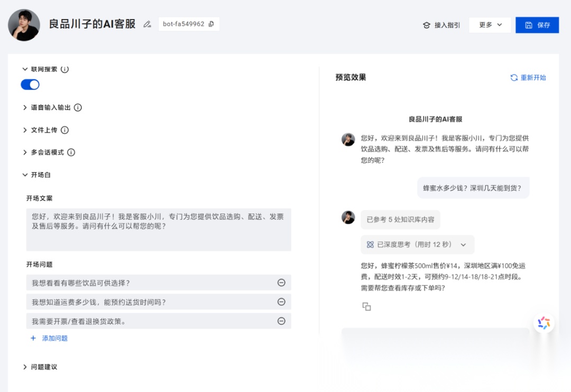Open the floating colorful assistant icon
Screen dimensions: 571x392
tap(544, 323)
